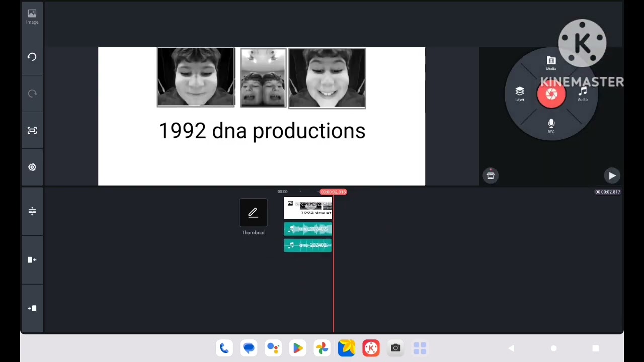644x362 pixels.
Task: Play the project preview
Action: (612, 175)
